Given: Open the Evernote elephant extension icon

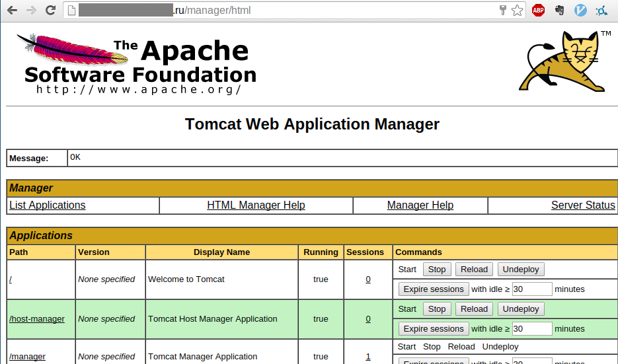Looking at the screenshot, I should [559, 11].
